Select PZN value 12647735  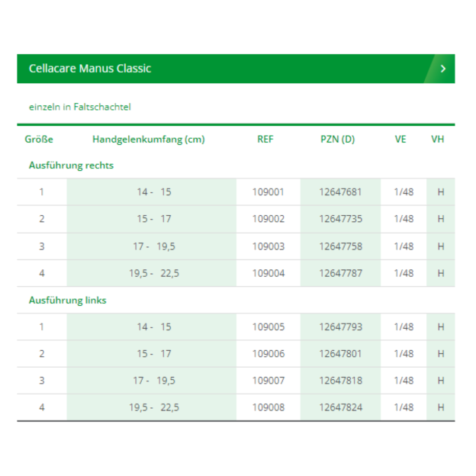(341, 219)
